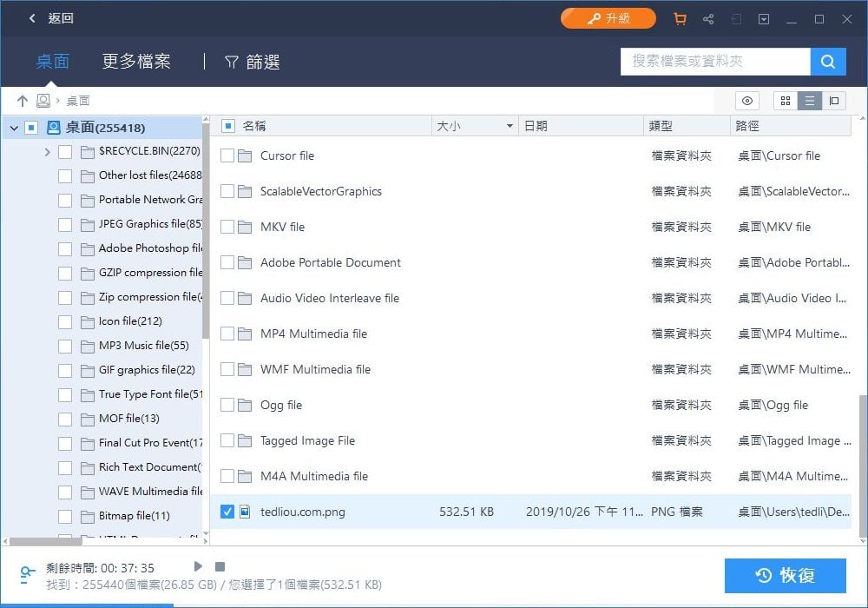Switch to preview pane view icon
This screenshot has height=608, width=868.
(x=833, y=101)
